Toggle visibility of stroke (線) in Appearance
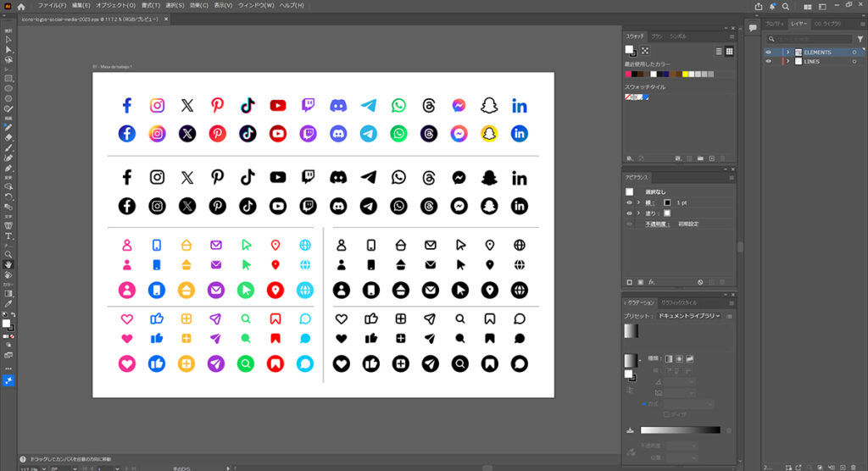The image size is (868, 471). tap(630, 202)
